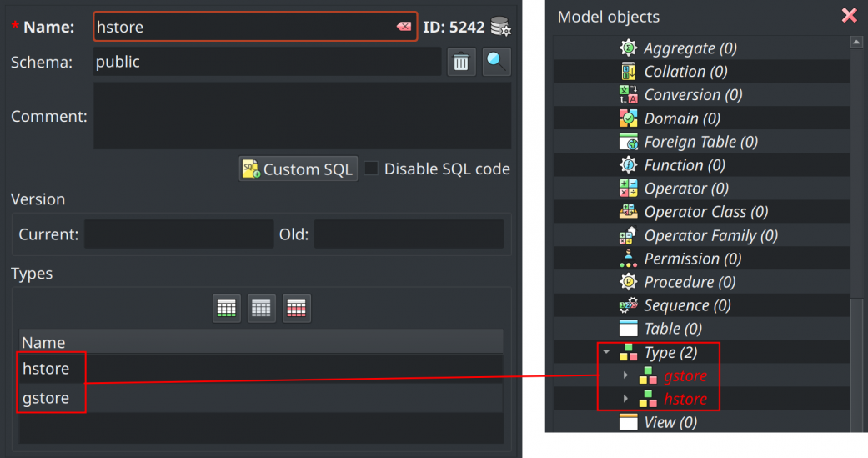Open the Custom SQL editor
This screenshot has width=868, height=458.
[298, 169]
